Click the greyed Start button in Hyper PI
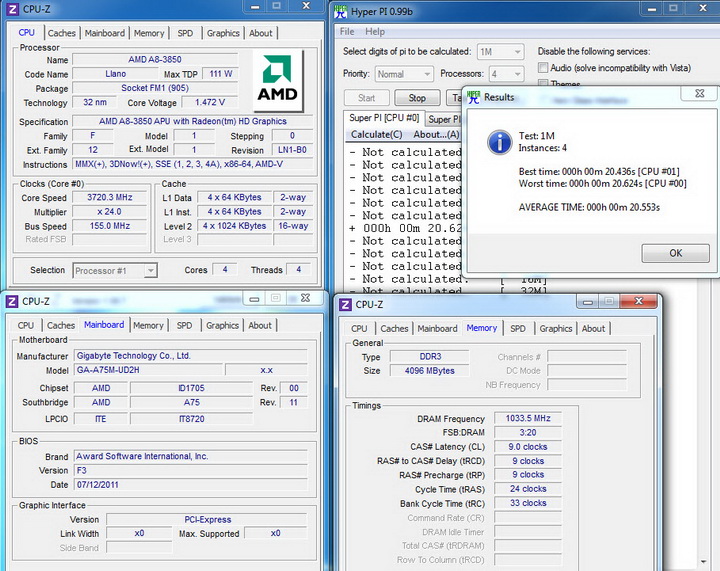The width and height of the screenshot is (720, 571). 366,98
